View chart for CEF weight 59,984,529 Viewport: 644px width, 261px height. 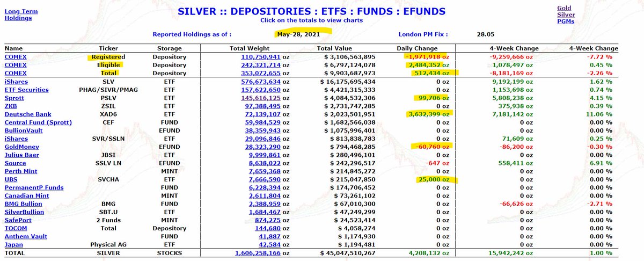pos(262,122)
